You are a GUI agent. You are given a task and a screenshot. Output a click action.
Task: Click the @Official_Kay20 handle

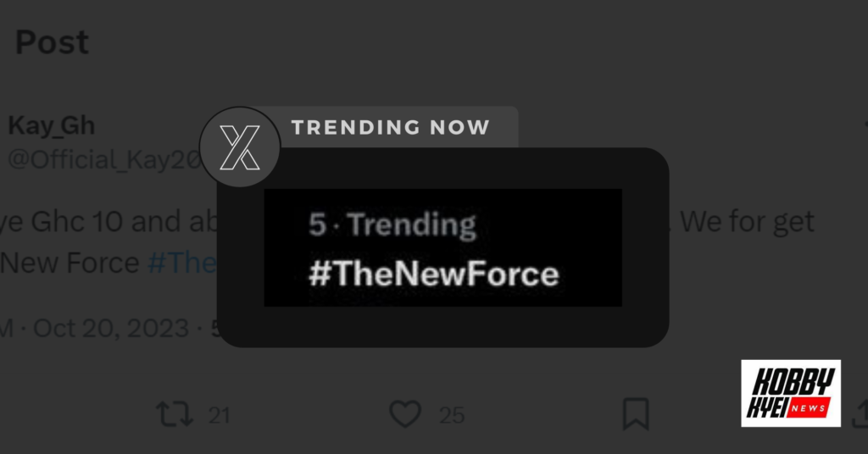click(105, 160)
